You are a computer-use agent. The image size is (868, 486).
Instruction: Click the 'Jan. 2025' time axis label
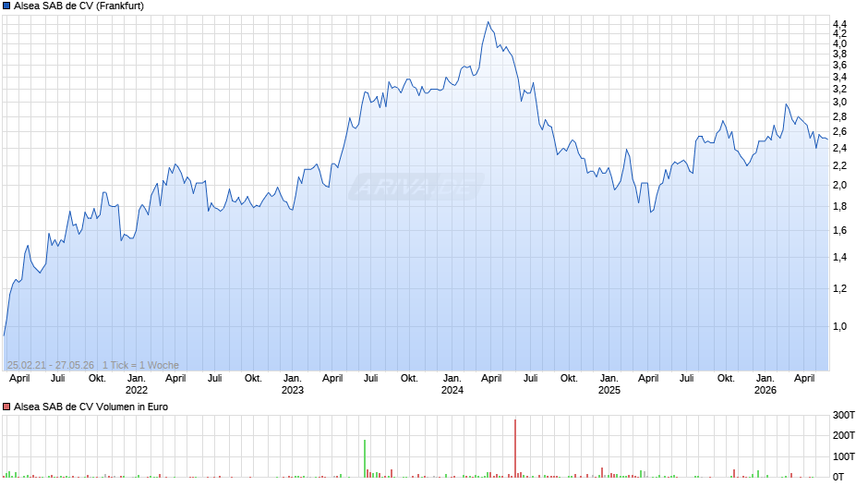click(x=609, y=384)
